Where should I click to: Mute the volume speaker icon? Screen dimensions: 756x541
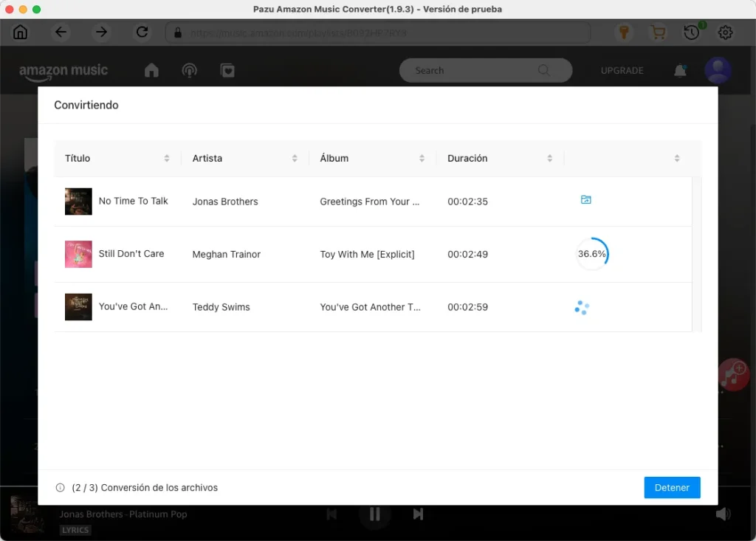pos(724,514)
